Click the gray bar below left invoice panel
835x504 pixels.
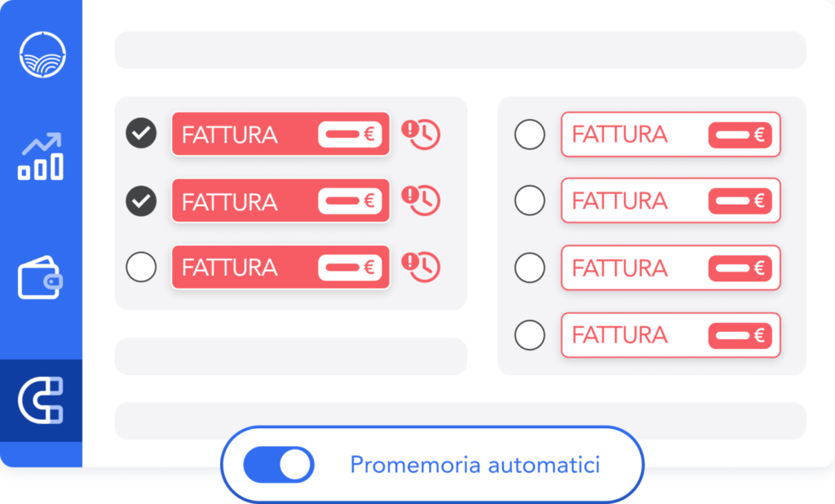coord(290,356)
